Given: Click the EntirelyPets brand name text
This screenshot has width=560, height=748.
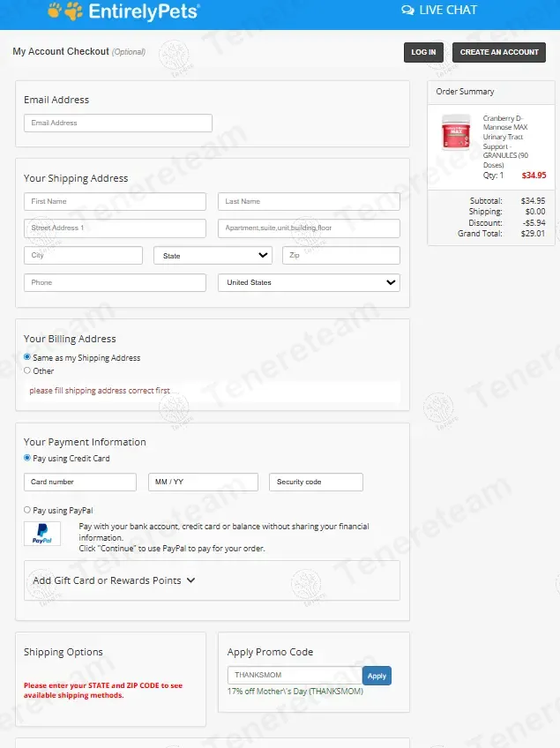Looking at the screenshot, I should [x=144, y=11].
